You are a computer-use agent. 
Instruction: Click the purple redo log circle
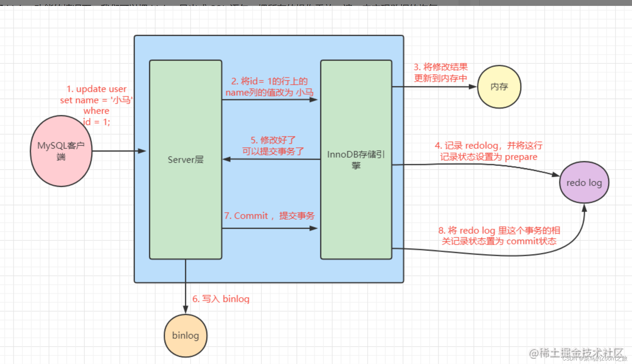[x=584, y=183]
